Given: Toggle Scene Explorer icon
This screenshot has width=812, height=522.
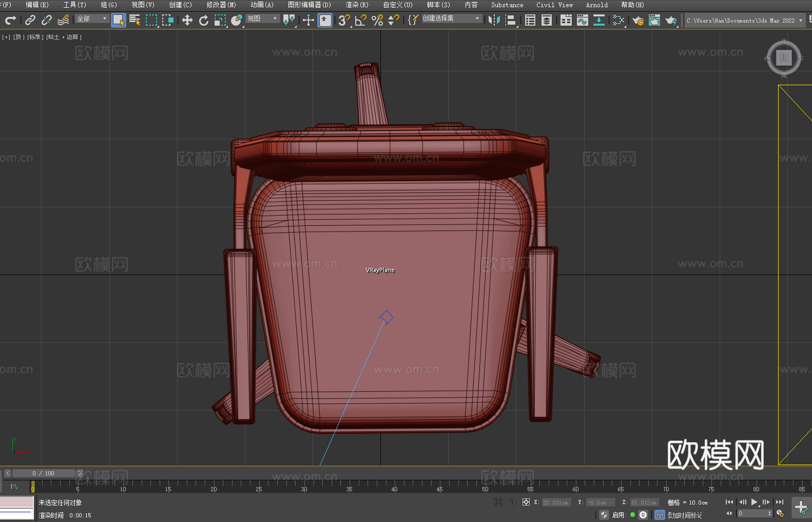Looking at the screenshot, I should [530, 20].
